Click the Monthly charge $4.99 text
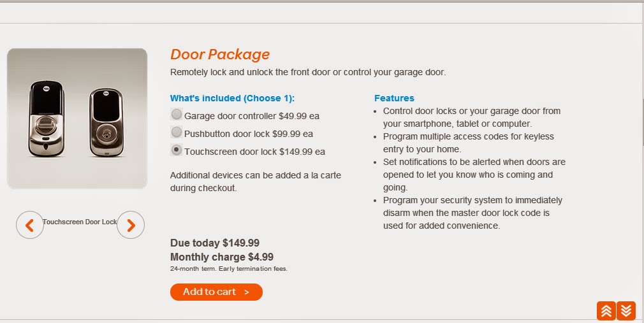Image resolution: width=644 pixels, height=323 pixels. pyautogui.click(x=222, y=257)
